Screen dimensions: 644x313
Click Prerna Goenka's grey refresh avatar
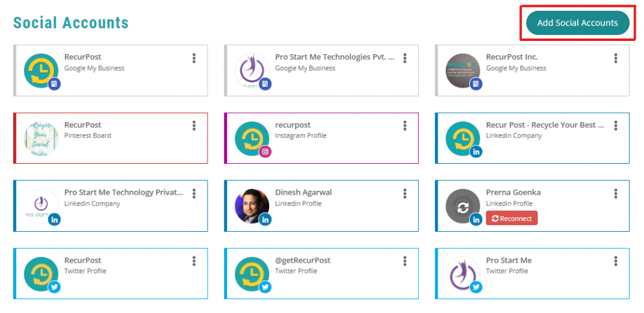(463, 206)
